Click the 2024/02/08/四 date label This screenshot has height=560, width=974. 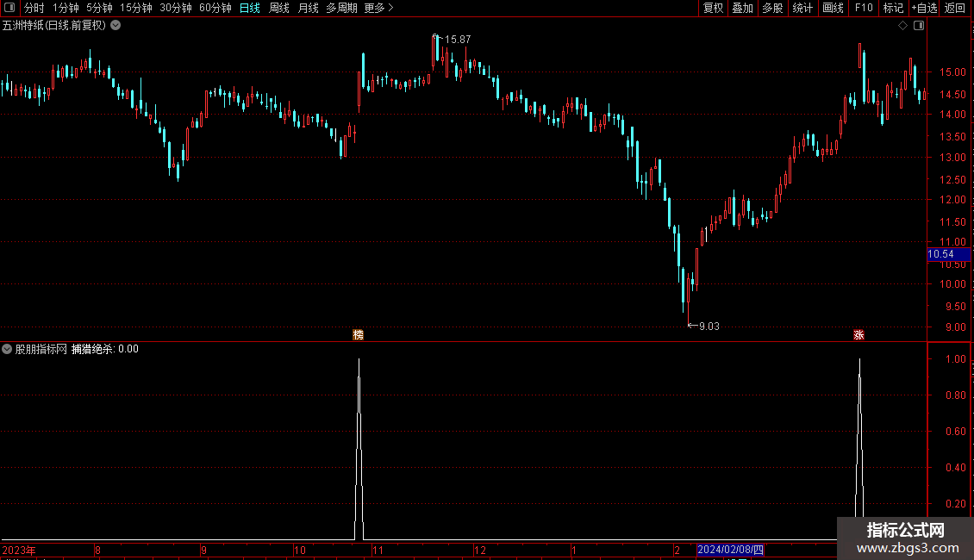point(731,550)
